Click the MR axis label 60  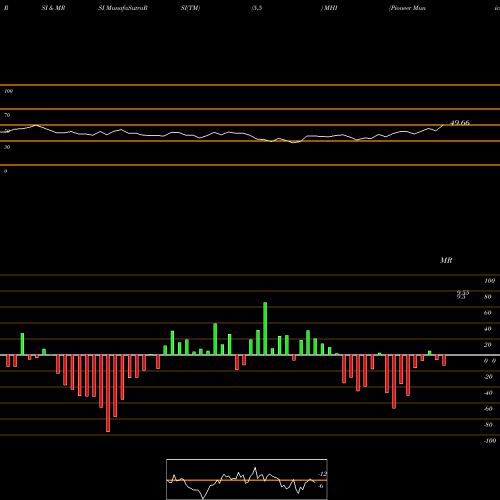pos(488,313)
